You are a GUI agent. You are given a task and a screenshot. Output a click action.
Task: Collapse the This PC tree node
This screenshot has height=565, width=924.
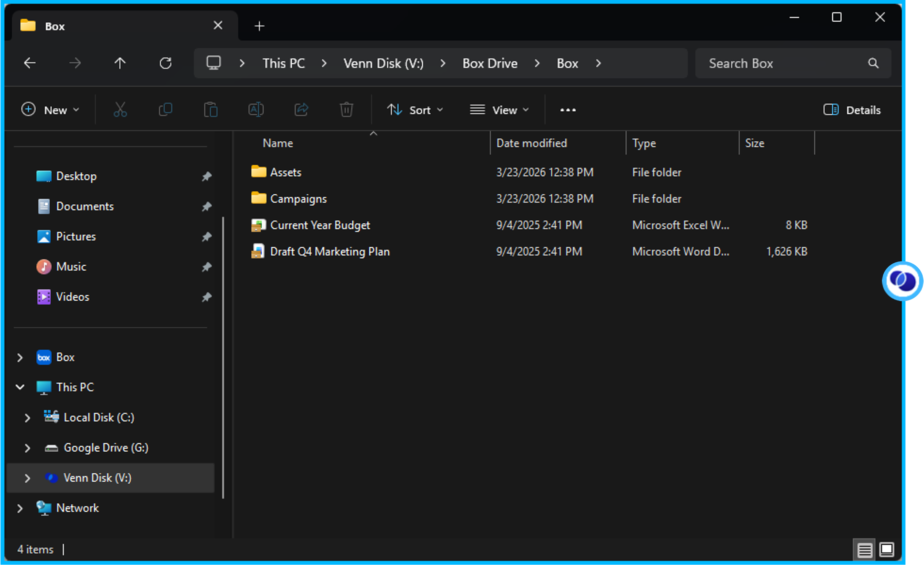pyautogui.click(x=20, y=387)
